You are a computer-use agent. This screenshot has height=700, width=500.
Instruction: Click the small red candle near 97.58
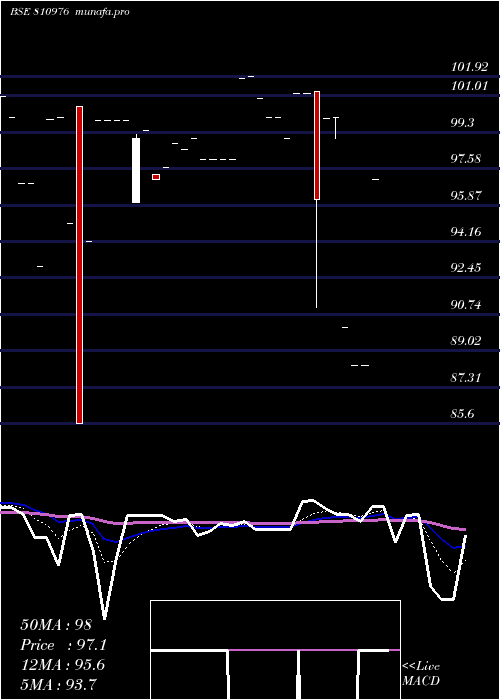156,177
